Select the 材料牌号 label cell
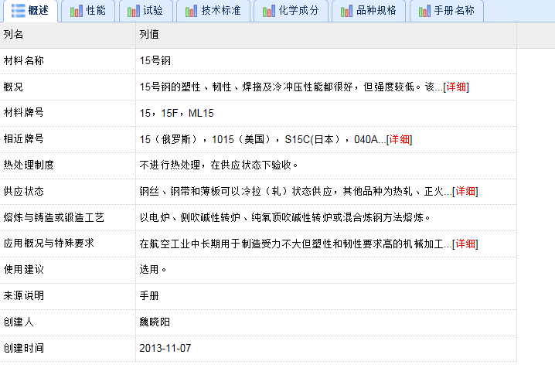The height and width of the screenshot is (392, 555). (67, 113)
